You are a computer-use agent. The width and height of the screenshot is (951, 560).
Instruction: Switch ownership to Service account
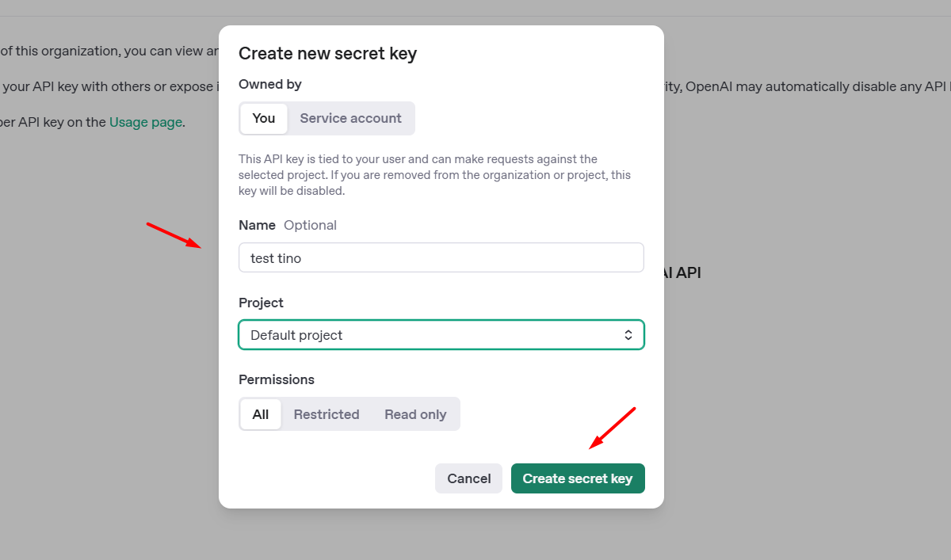[x=350, y=118]
